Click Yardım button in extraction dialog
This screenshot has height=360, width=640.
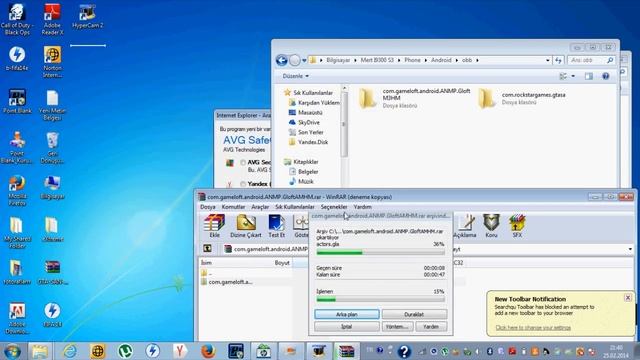(x=431, y=327)
